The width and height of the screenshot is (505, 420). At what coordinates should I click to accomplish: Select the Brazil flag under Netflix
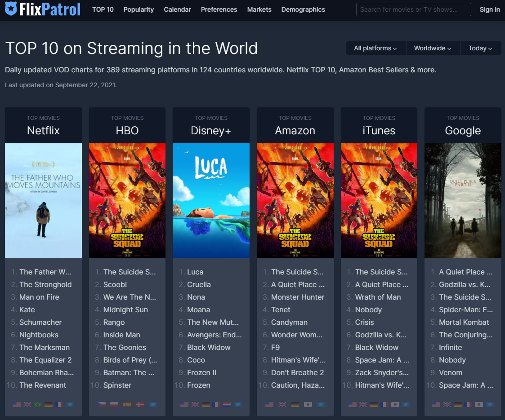pyautogui.click(x=38, y=405)
